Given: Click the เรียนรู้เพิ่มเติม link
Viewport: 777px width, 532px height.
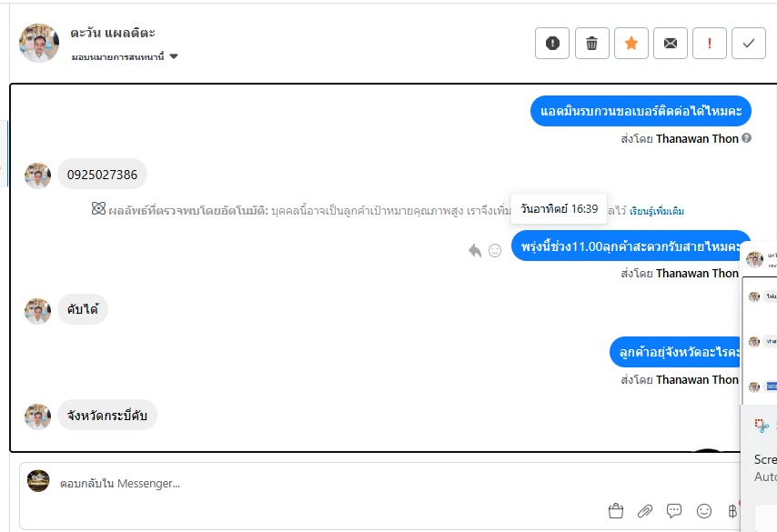Looking at the screenshot, I should tap(656, 211).
